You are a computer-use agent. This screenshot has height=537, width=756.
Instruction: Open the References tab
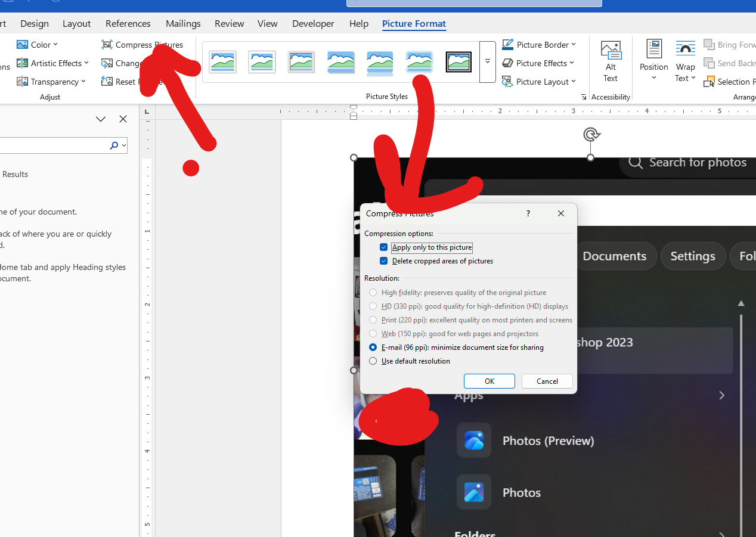(x=128, y=24)
